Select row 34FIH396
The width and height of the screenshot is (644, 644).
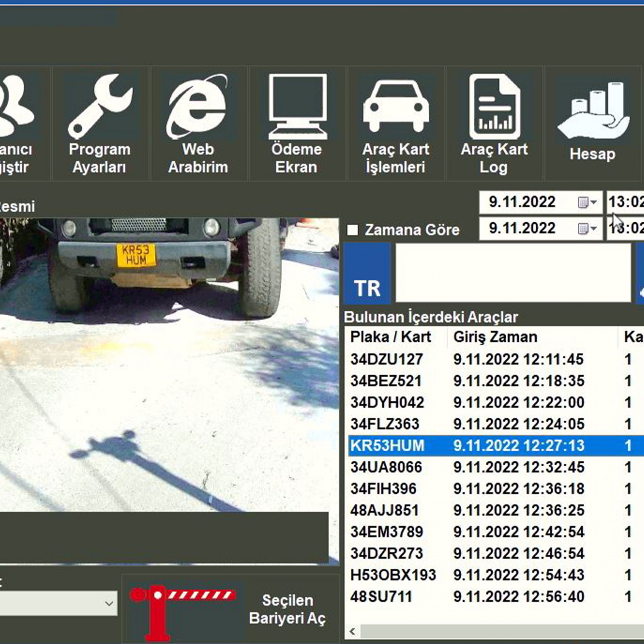pos(496,489)
